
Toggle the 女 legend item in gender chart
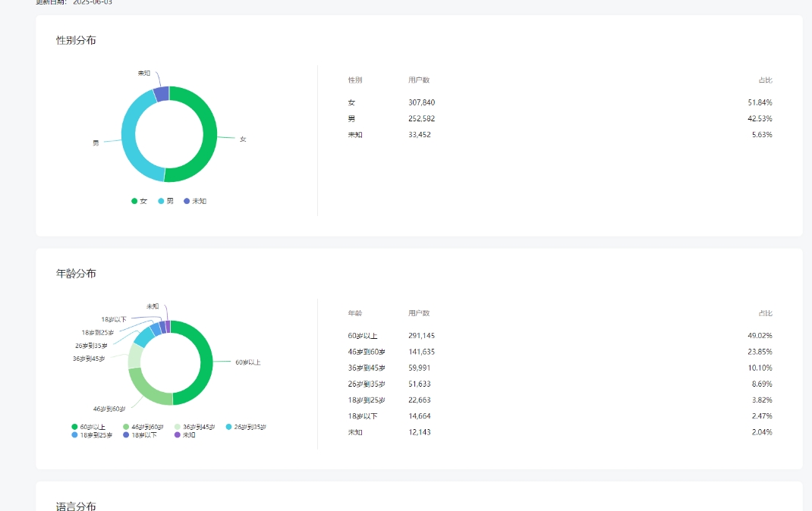[x=140, y=201]
